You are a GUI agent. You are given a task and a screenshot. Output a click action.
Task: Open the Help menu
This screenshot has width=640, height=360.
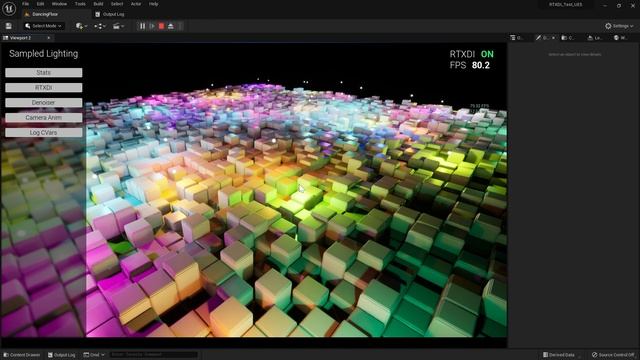tap(153, 4)
